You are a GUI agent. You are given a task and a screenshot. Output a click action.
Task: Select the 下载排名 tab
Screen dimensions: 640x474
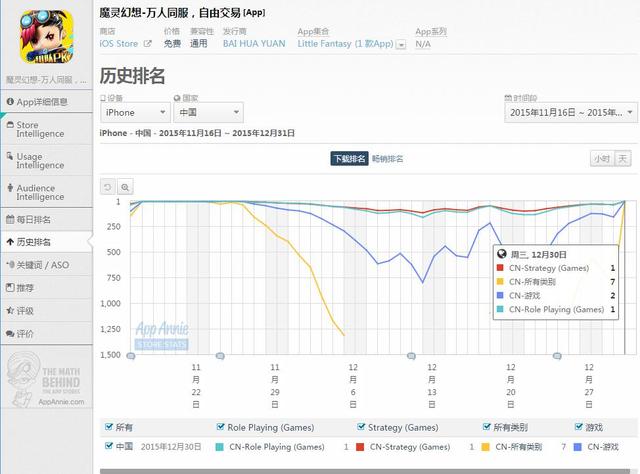tap(349, 158)
